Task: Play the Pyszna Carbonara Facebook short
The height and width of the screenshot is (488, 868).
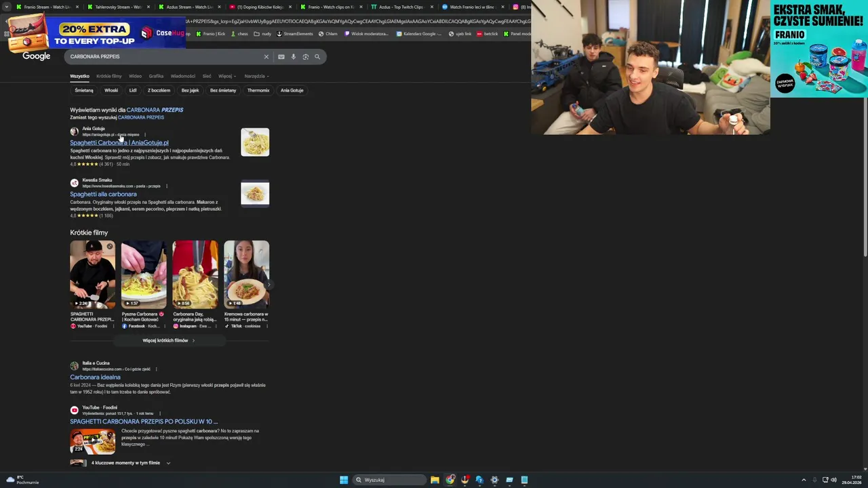Action: coord(144,274)
